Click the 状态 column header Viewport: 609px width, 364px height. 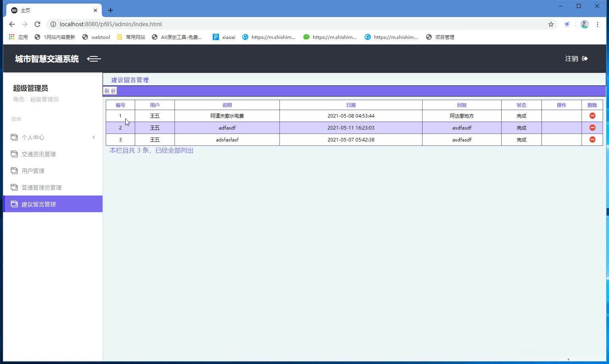[x=522, y=105]
